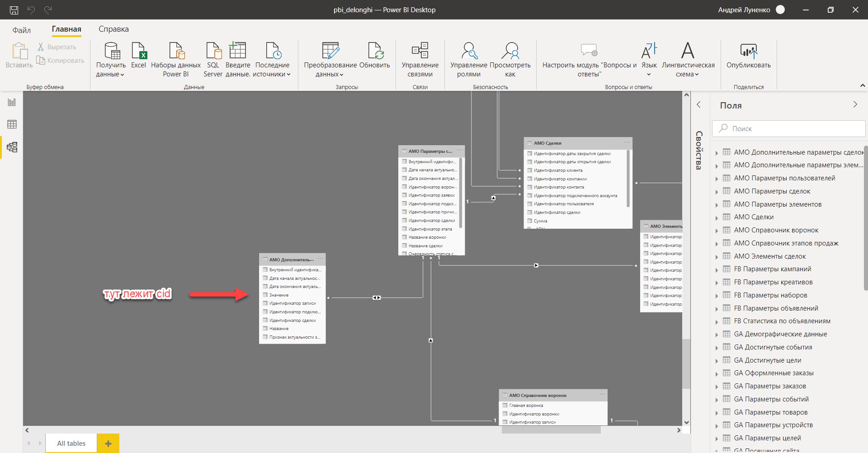The height and width of the screenshot is (453, 868).
Task: Open Преобразование данных
Action: coord(330,59)
